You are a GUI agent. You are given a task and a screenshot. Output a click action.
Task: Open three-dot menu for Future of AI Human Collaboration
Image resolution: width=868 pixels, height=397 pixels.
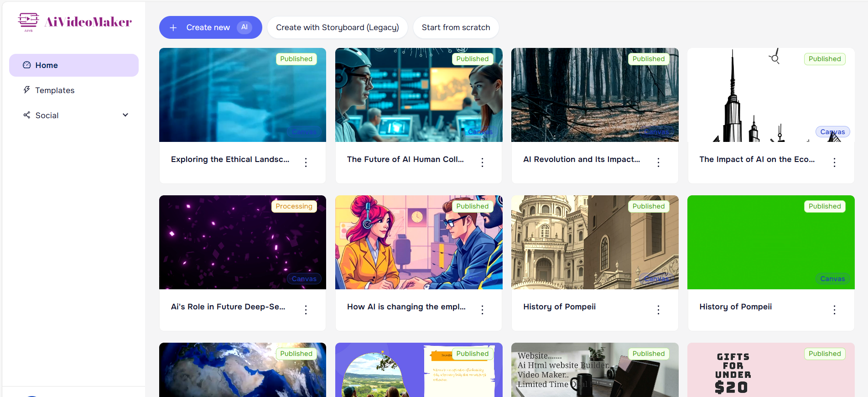click(482, 162)
